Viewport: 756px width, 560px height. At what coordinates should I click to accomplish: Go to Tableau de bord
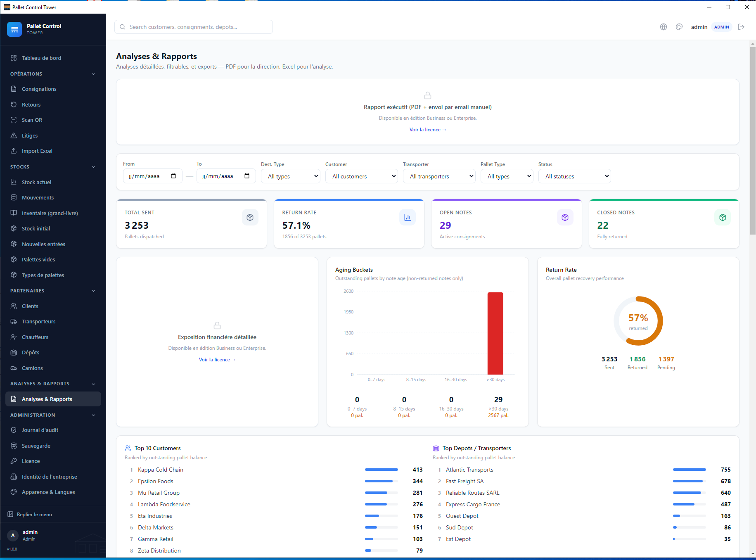53,58
